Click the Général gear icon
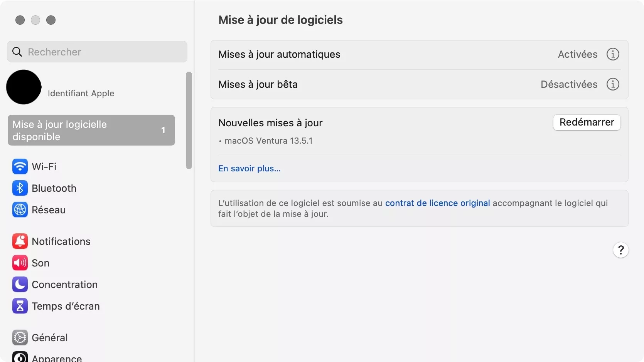This screenshot has width=644, height=362. (20, 338)
